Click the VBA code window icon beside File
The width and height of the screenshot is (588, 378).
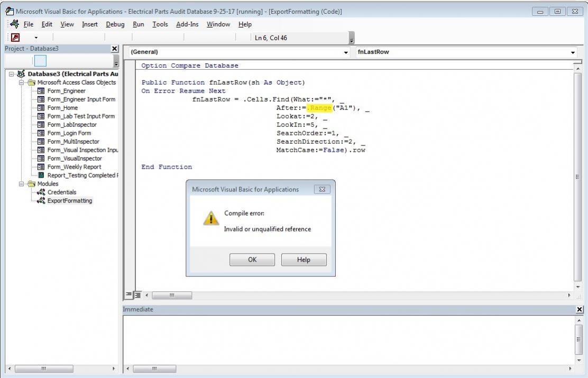(x=15, y=24)
